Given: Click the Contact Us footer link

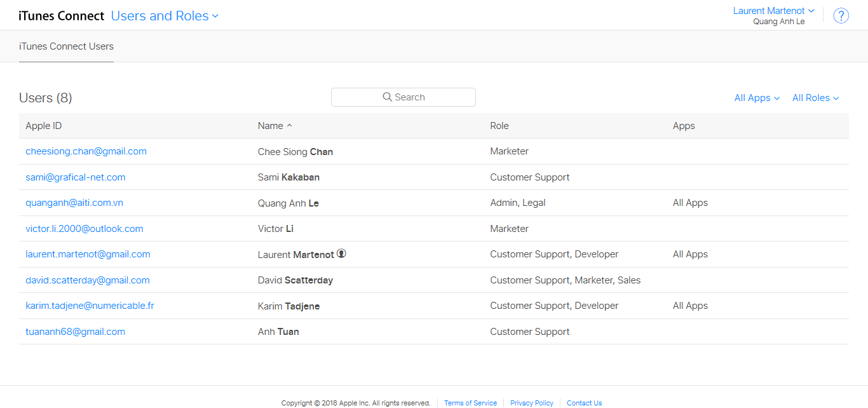Looking at the screenshot, I should pos(584,403).
